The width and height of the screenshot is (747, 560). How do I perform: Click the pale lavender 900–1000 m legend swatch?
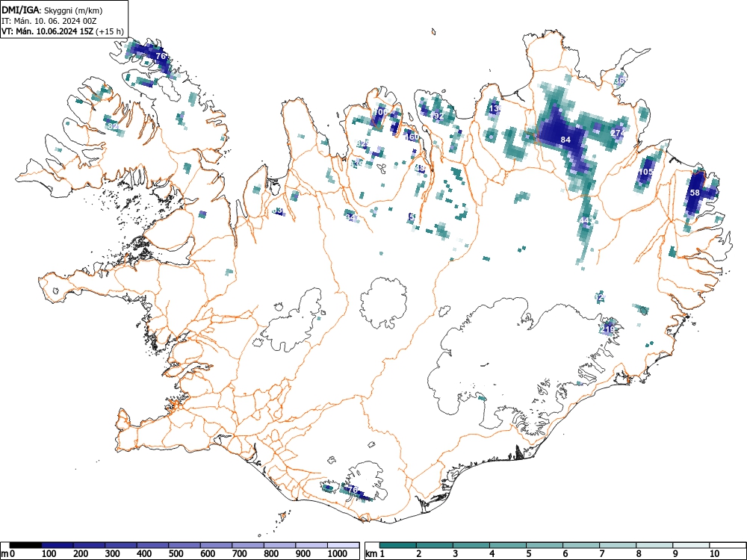311,545
